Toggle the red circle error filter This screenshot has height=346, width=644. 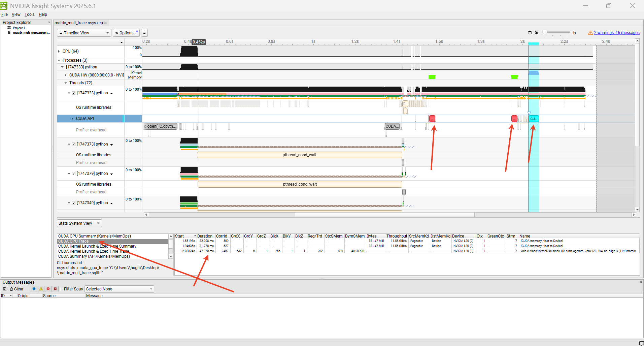(x=48, y=289)
